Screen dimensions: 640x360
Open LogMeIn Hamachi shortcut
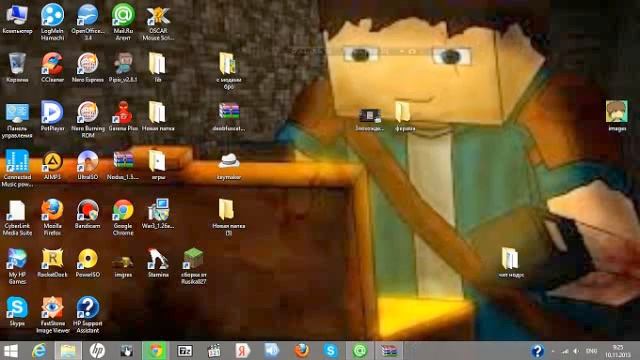click(x=52, y=22)
